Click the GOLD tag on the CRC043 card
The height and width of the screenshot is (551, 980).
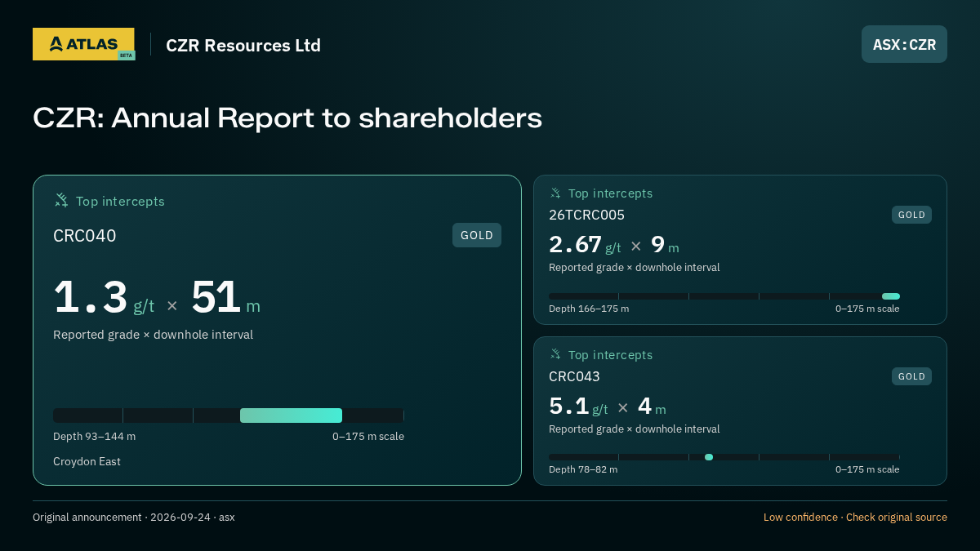click(x=911, y=376)
